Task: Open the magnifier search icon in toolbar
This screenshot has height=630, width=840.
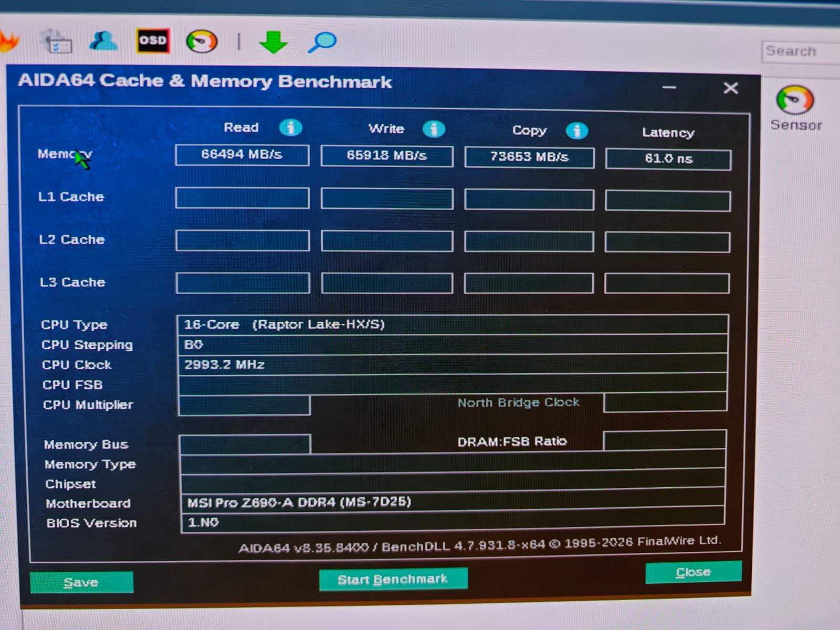Action: (x=322, y=42)
